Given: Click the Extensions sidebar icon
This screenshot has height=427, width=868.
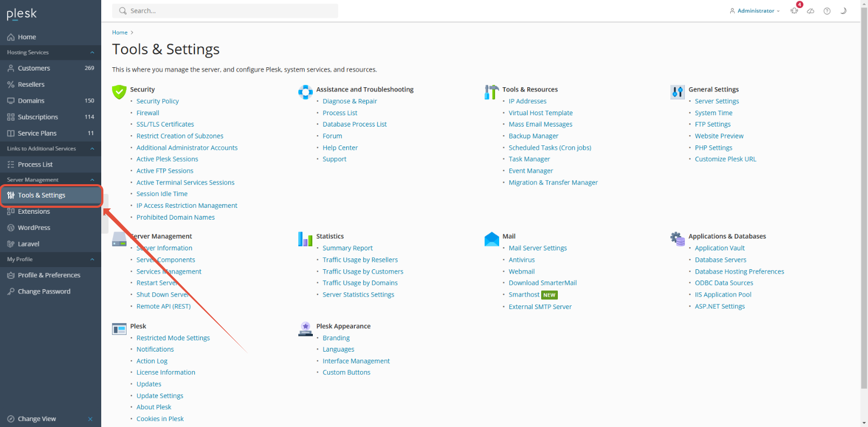Looking at the screenshot, I should pyautogui.click(x=11, y=212).
